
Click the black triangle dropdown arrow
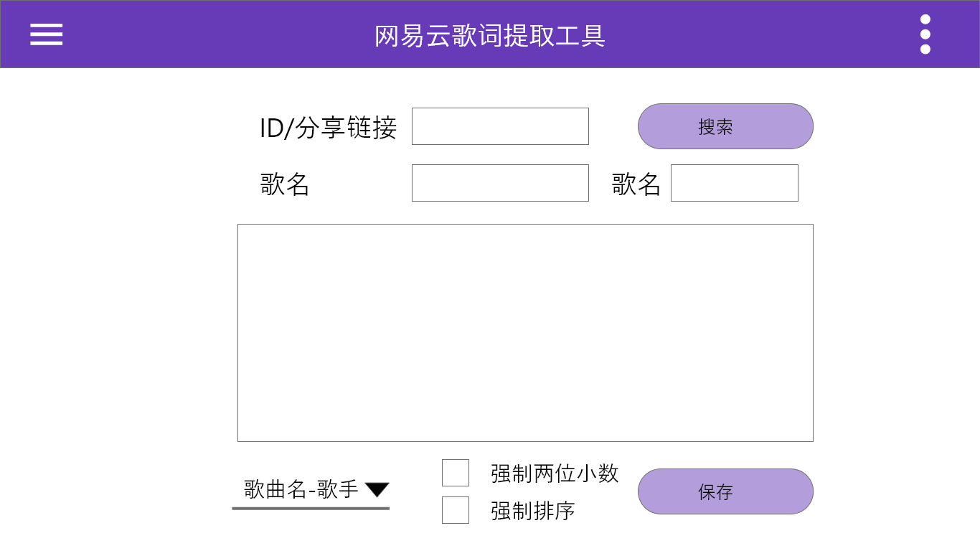(x=377, y=490)
